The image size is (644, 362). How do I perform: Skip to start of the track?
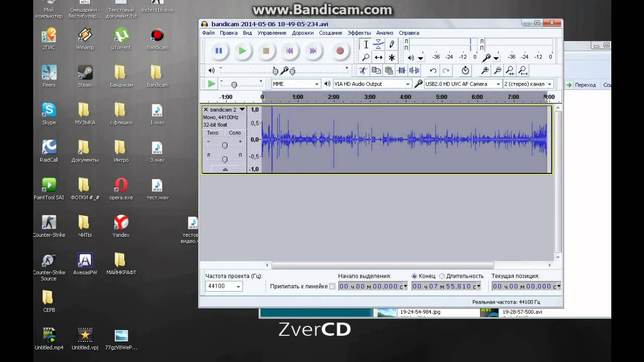pos(290,51)
